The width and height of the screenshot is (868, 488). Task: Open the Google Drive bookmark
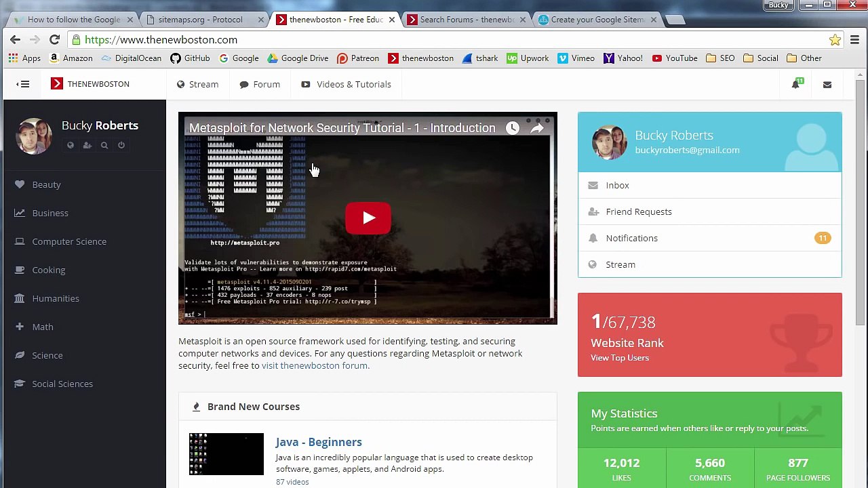tap(298, 58)
